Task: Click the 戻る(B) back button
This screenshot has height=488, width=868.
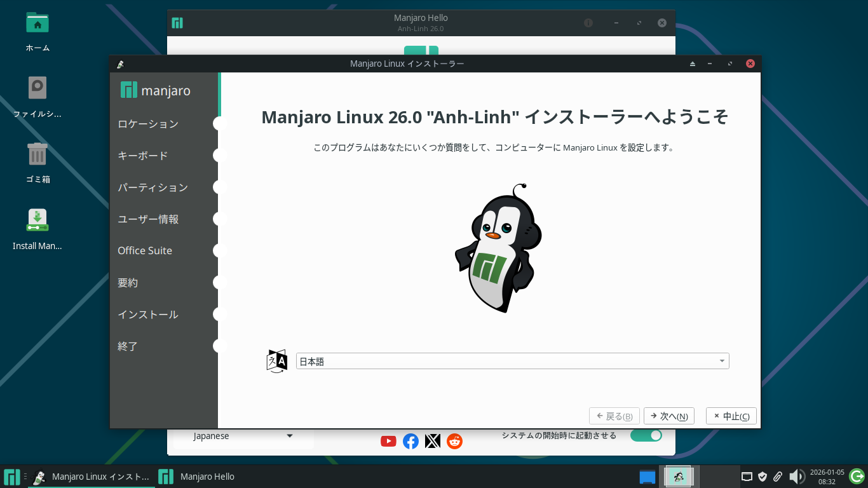Action: [x=614, y=416]
